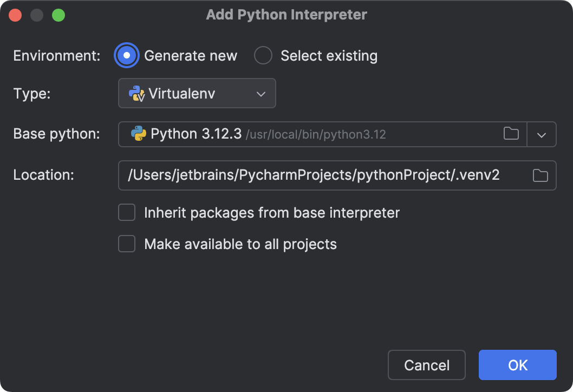Browse for base python with folder icon
Screen dimensions: 573x392
pos(511,134)
